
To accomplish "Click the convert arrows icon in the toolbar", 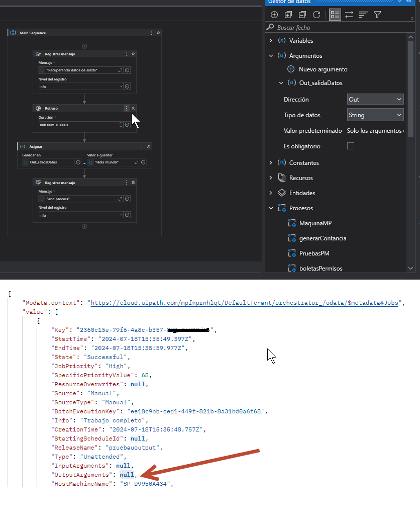I will tap(349, 15).
